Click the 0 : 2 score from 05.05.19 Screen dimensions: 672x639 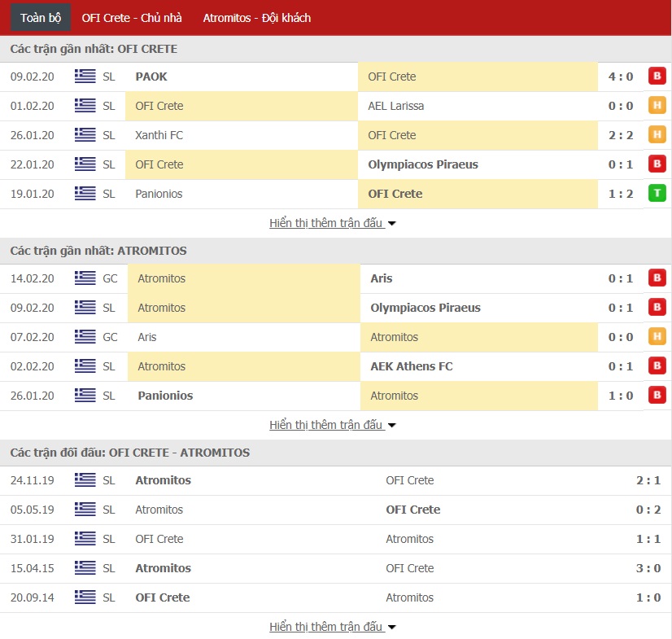[648, 510]
